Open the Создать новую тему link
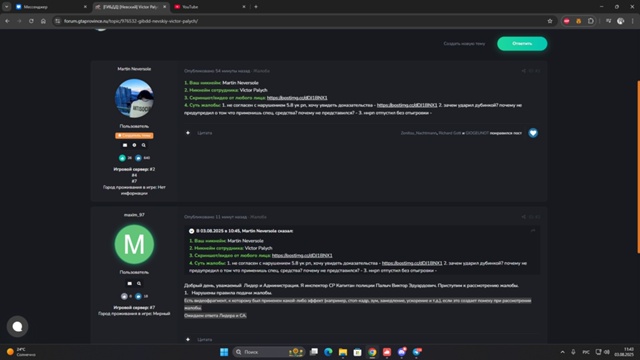The height and width of the screenshot is (360, 640). (464, 44)
